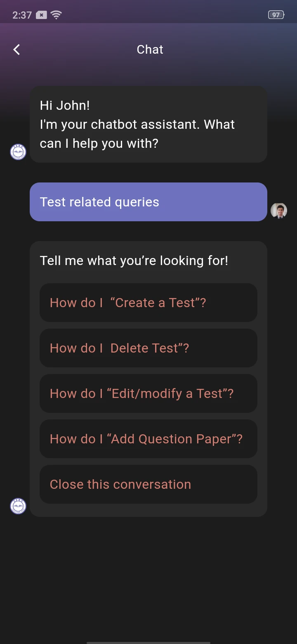Tap the home gesture bar at bottom
The width and height of the screenshot is (297, 644).
coord(148,642)
